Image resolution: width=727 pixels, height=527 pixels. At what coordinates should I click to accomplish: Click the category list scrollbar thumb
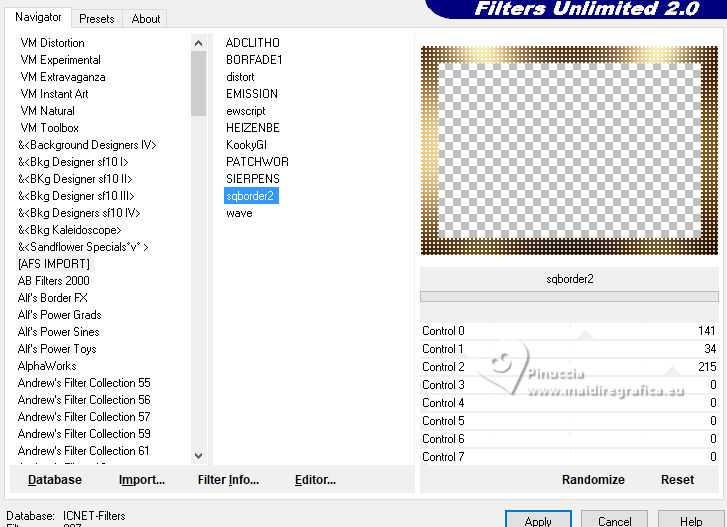coord(198,83)
